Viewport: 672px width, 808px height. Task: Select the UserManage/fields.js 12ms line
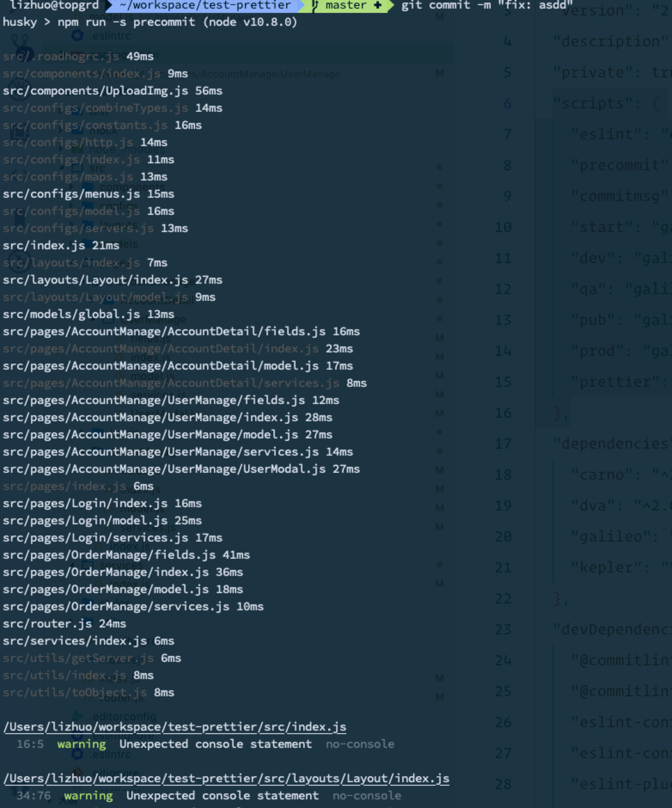pos(171,400)
